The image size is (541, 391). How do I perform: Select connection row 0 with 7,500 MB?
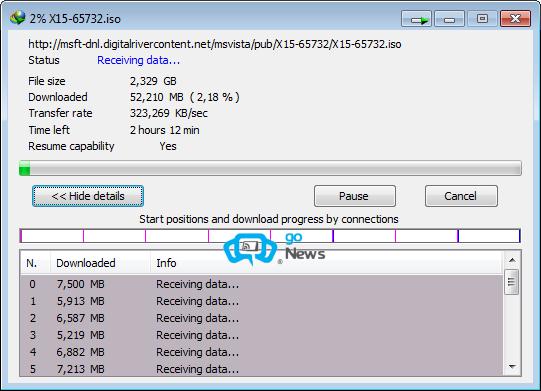(x=261, y=284)
